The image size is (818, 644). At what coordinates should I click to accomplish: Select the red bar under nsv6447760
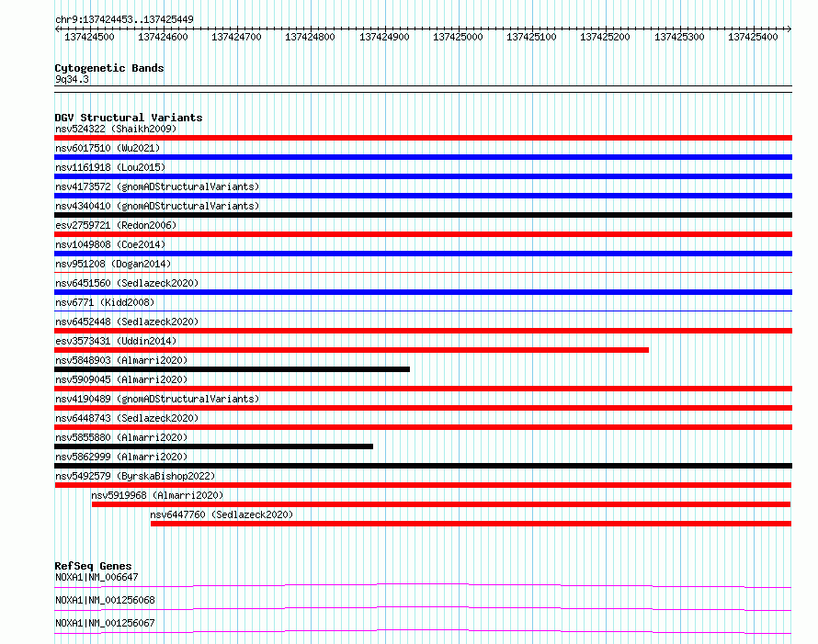click(471, 524)
